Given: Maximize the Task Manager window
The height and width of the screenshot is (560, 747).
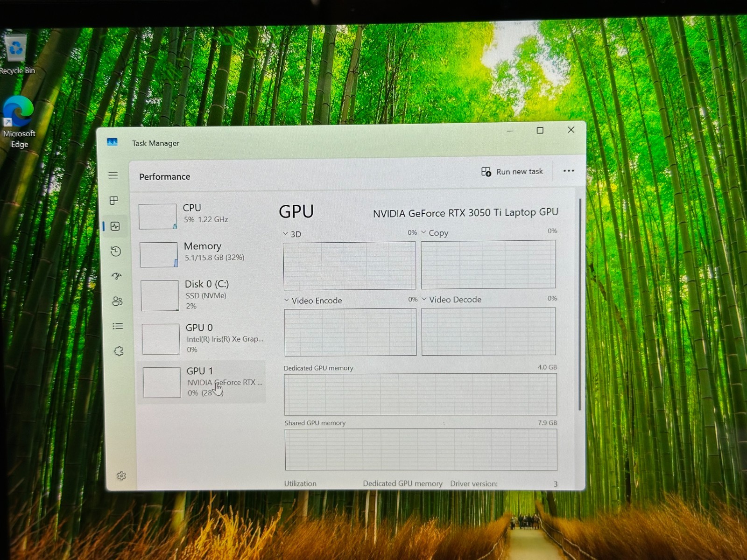Looking at the screenshot, I should tap(540, 131).
